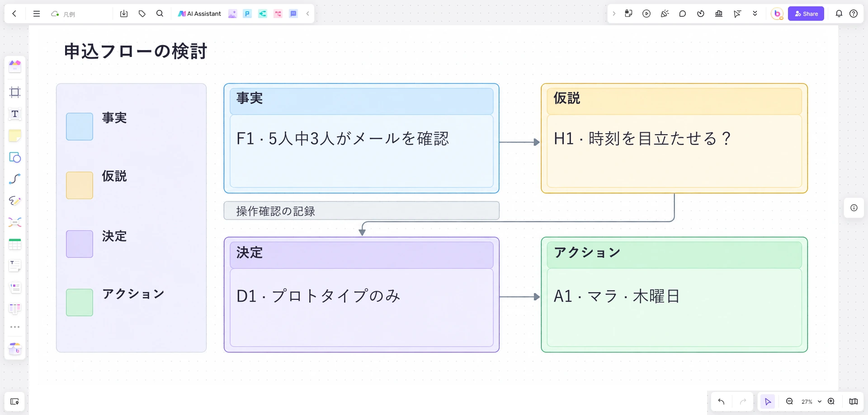Open the 27% zoom level dropdown
Screen dimensions: 868x415
pyautogui.click(x=811, y=401)
